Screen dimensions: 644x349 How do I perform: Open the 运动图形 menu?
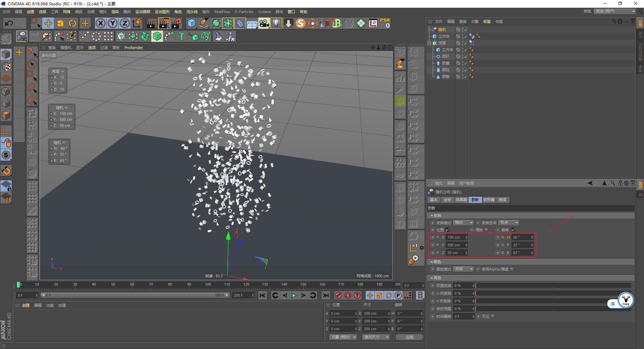coord(162,12)
